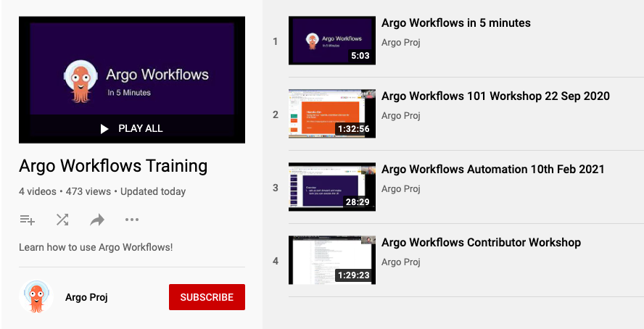The image size is (644, 329).
Task: Open the large playlist cover thumbnail
Action: click(132, 80)
